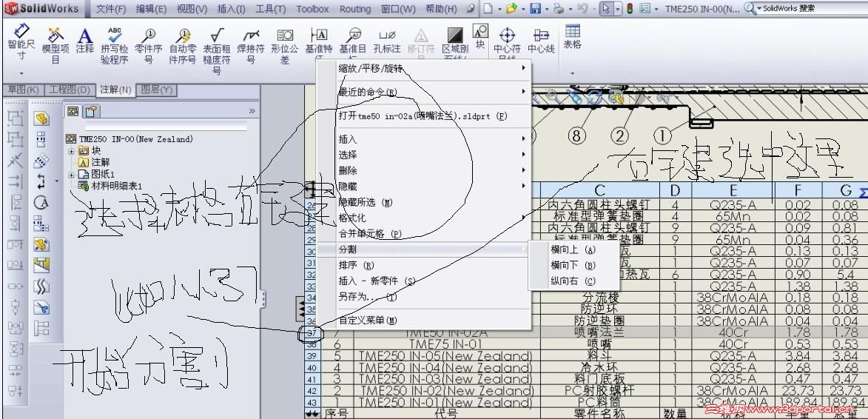Select the 焊接符号 weld symbol tool

pyautogui.click(x=251, y=44)
